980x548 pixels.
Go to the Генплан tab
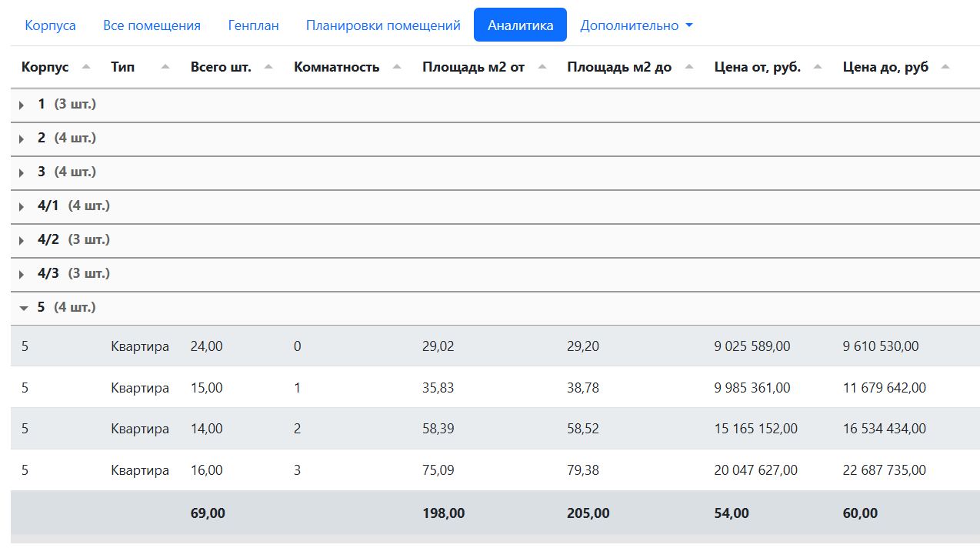pyautogui.click(x=253, y=25)
